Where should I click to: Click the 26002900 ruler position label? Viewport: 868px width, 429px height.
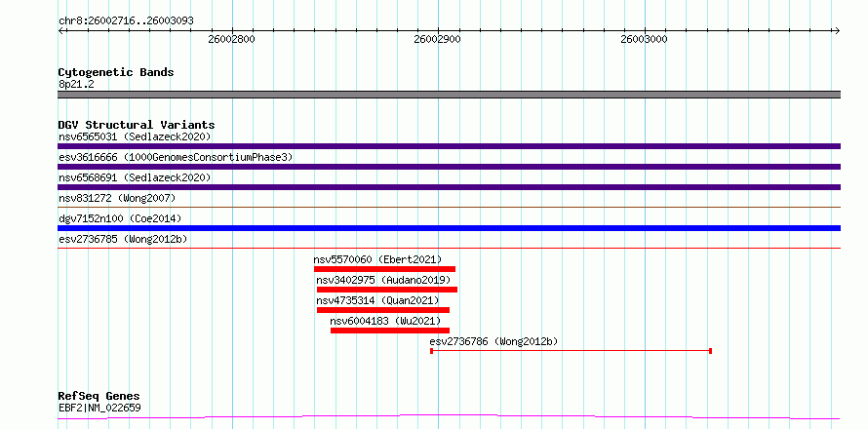coord(437,39)
